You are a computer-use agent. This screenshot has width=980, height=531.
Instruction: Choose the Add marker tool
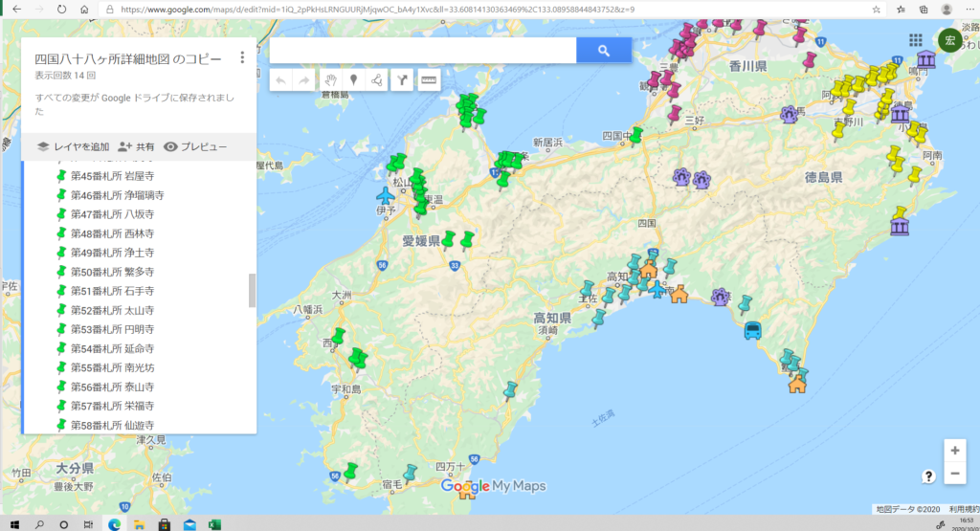point(353,80)
